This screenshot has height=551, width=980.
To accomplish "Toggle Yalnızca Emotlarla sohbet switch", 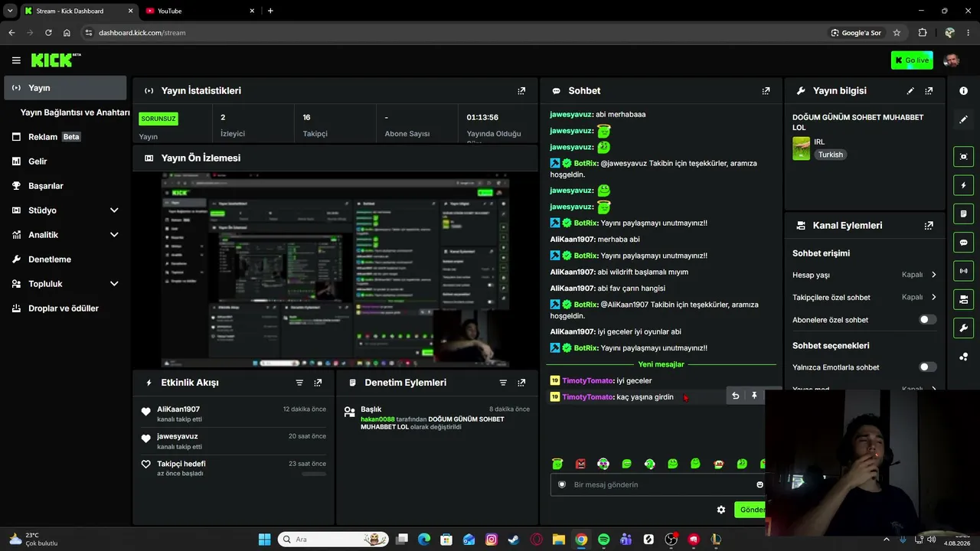I will pos(927,367).
